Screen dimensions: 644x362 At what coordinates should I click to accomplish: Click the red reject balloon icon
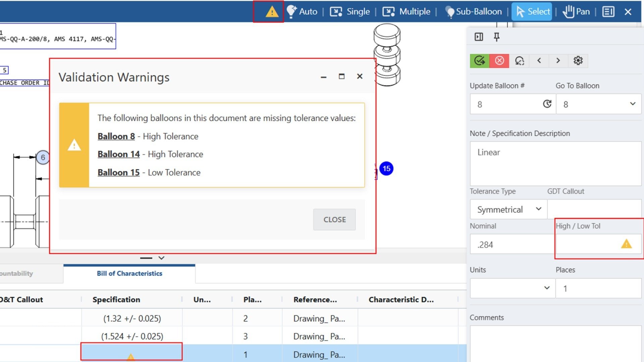[x=499, y=61]
